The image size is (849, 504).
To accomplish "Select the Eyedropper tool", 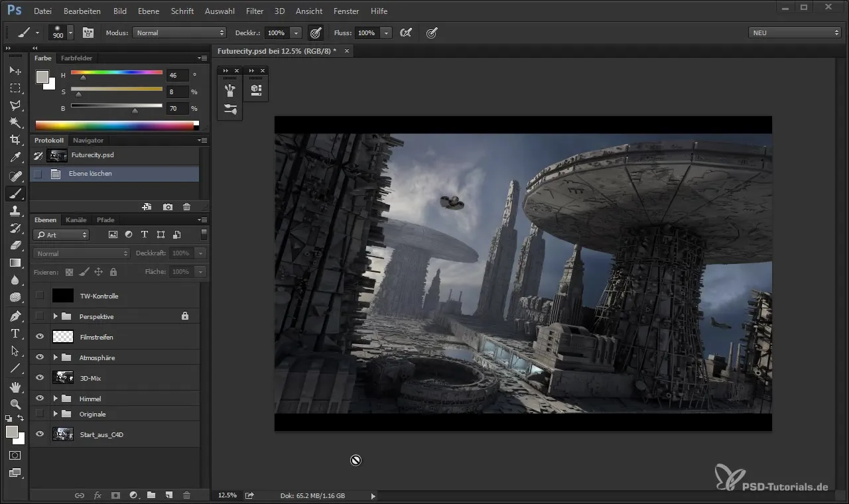I will pos(15,157).
